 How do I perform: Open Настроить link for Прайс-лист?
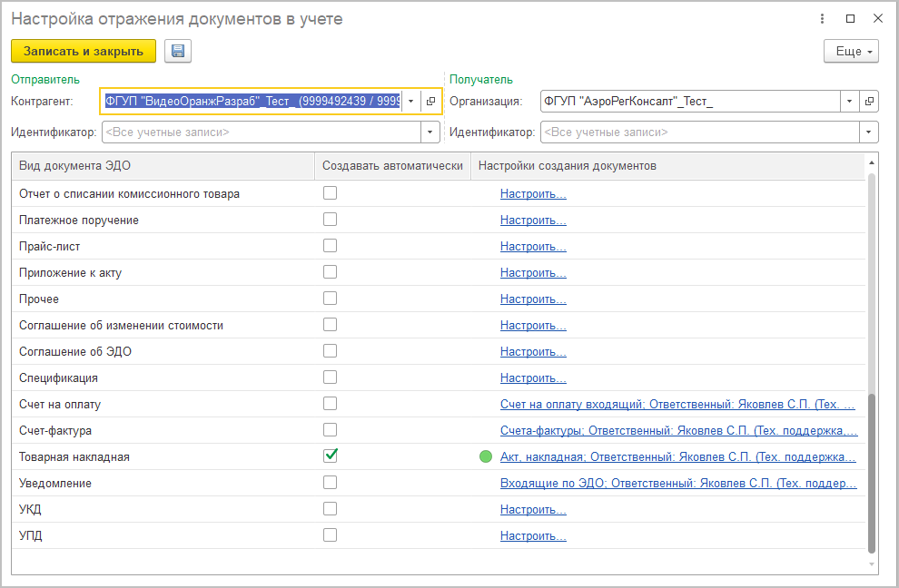tap(533, 246)
